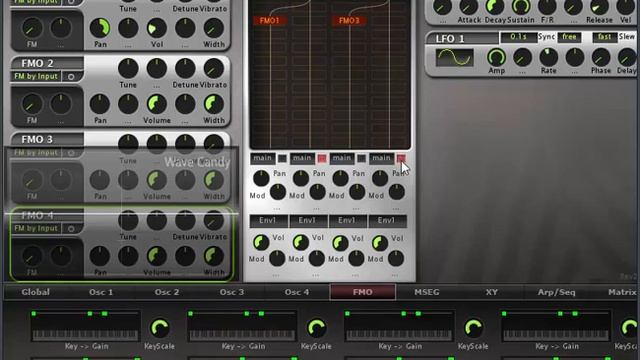The height and width of the screenshot is (360, 640).
Task: Open the FMO 4 'FM by Input' selector
Action: click(x=36, y=228)
